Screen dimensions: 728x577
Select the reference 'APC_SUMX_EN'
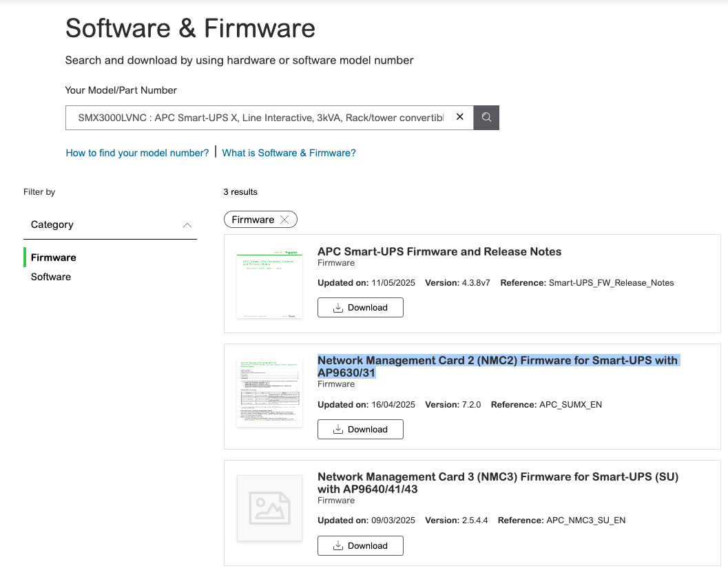570,405
